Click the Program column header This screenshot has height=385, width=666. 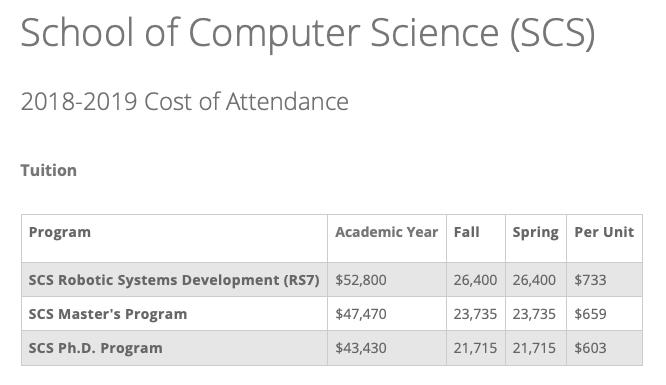60,232
